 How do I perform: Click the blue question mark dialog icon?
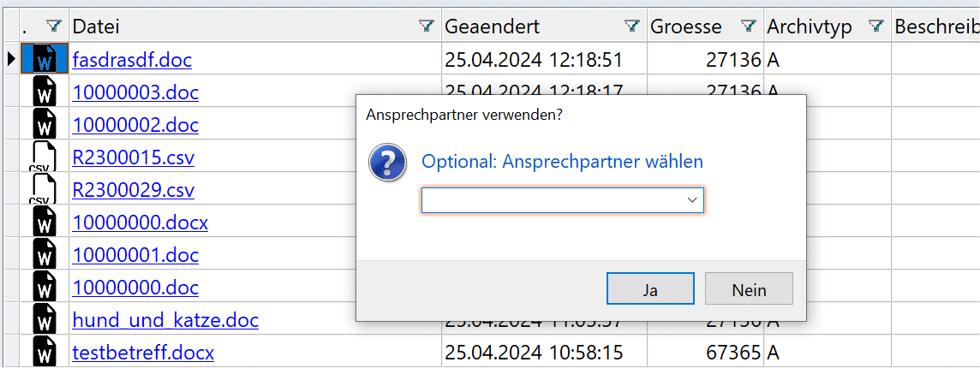pos(387,162)
